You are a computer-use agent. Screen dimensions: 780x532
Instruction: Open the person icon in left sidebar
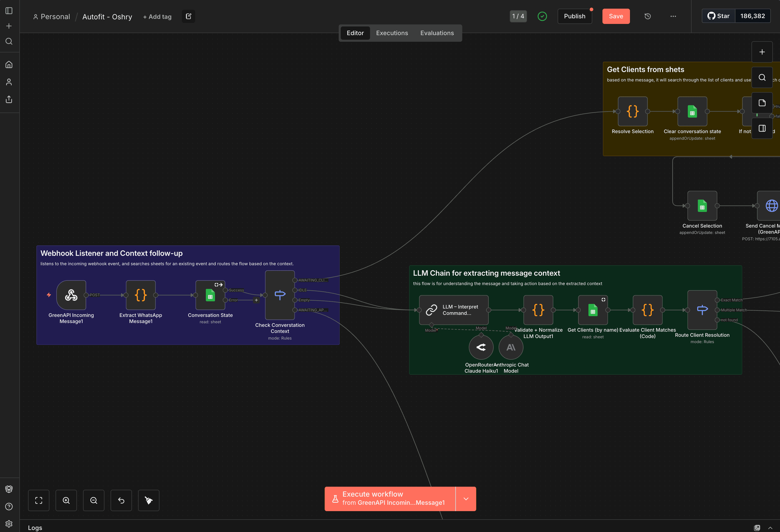click(9, 82)
